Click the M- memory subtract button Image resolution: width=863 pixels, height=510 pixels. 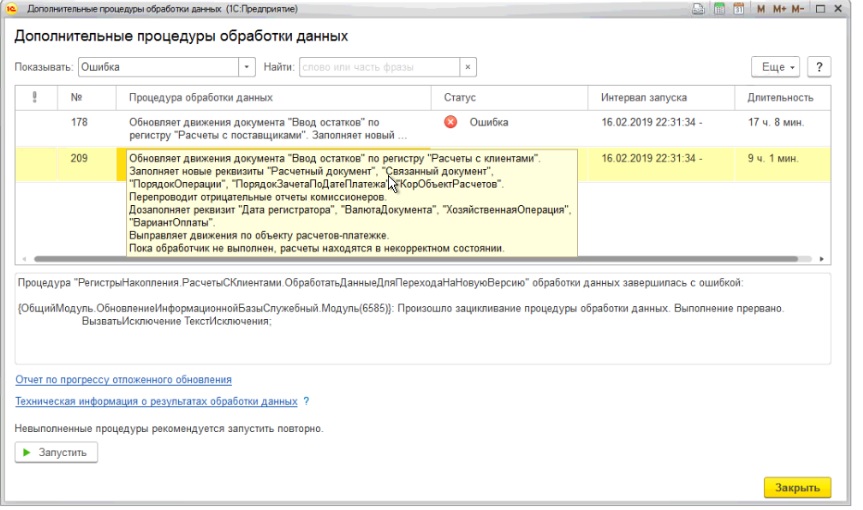pyautogui.click(x=798, y=8)
